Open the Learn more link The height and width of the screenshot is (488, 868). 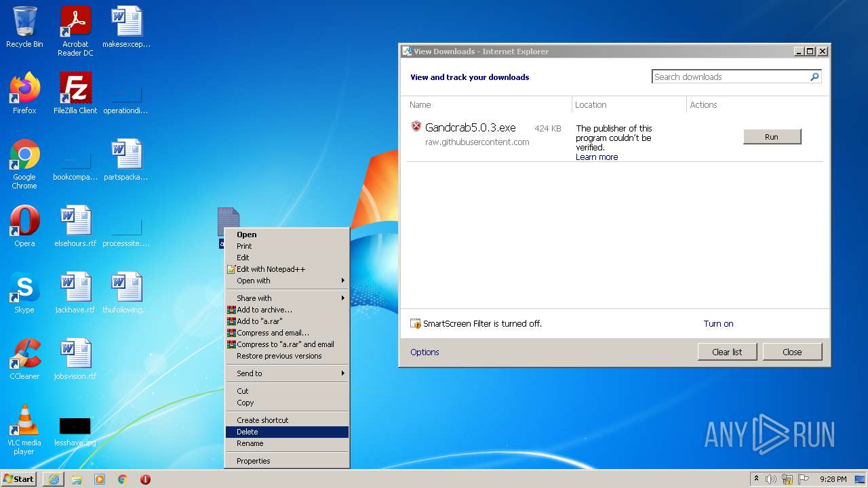coord(597,157)
